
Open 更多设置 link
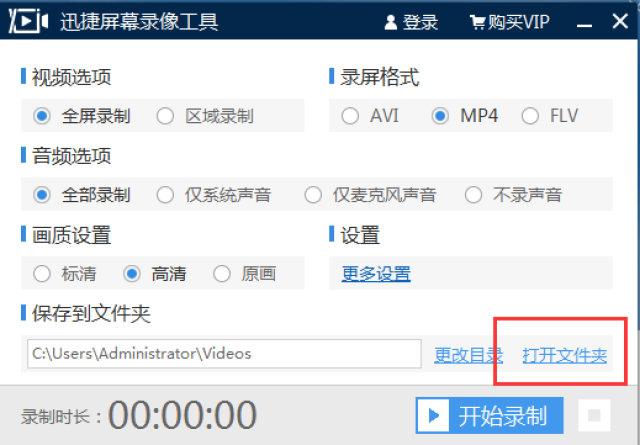(376, 274)
